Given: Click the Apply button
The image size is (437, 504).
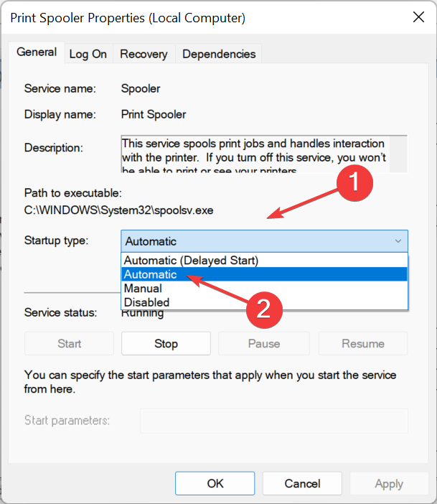Looking at the screenshot, I should [389, 484].
